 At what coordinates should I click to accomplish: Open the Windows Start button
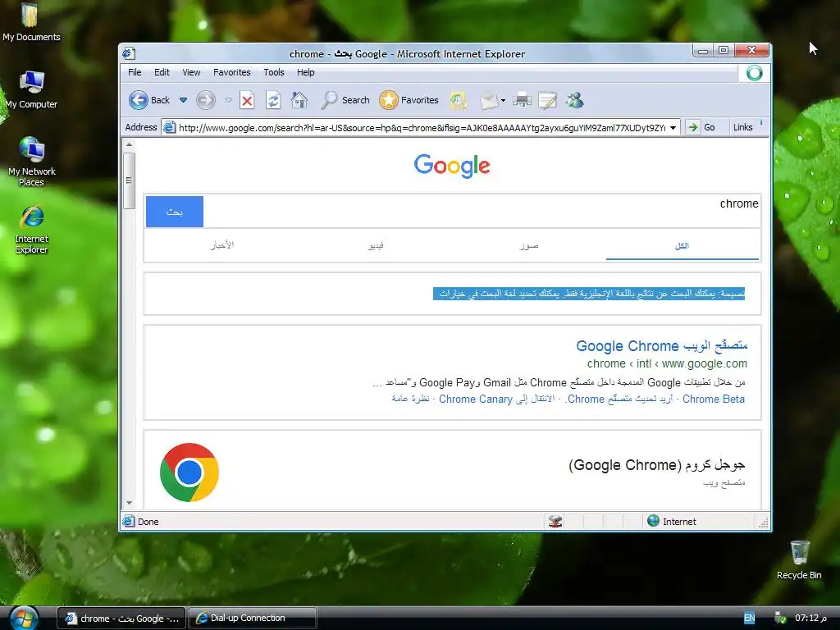coord(24,618)
